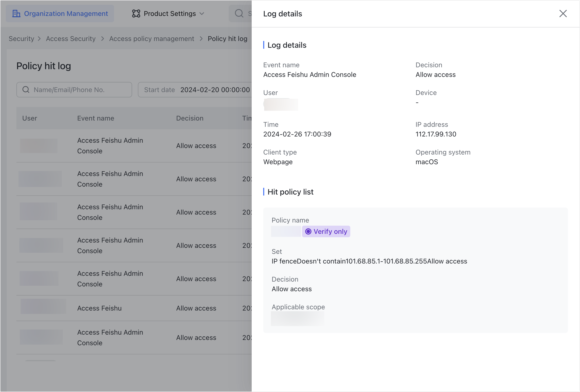Expand the Product Settings dropdown chevron
Image resolution: width=580 pixels, height=392 pixels.
(202, 14)
